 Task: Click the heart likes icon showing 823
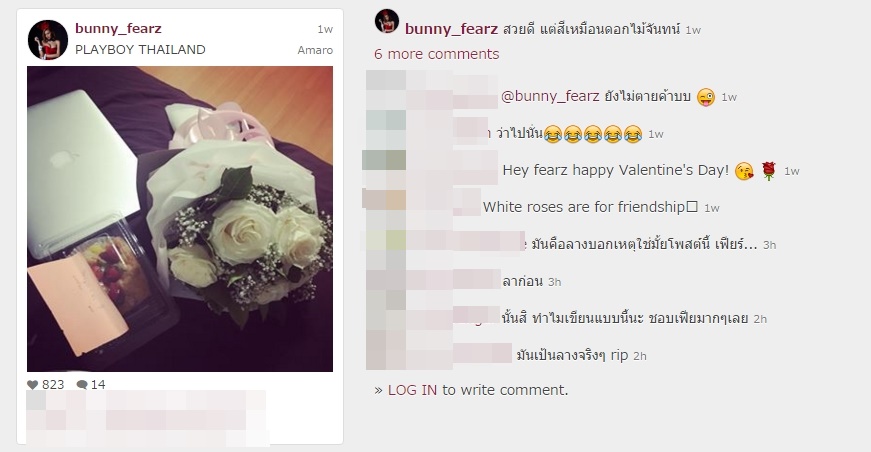[x=33, y=384]
